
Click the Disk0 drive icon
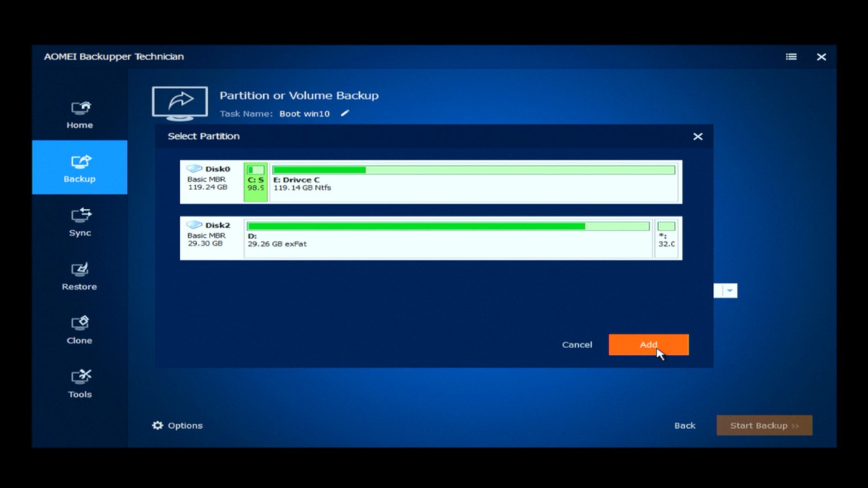click(x=194, y=168)
